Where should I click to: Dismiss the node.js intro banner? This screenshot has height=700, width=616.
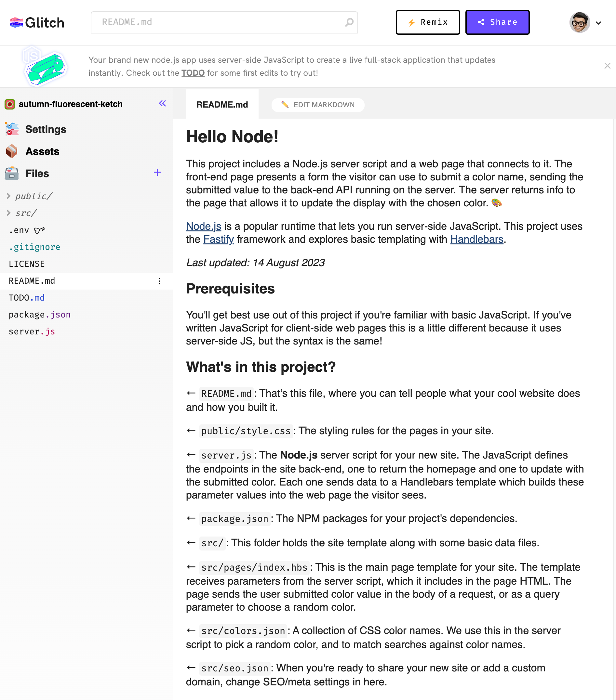[607, 66]
